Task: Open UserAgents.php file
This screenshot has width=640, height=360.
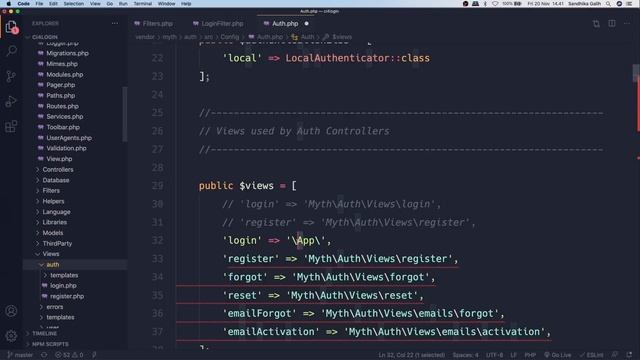Action: (69, 138)
